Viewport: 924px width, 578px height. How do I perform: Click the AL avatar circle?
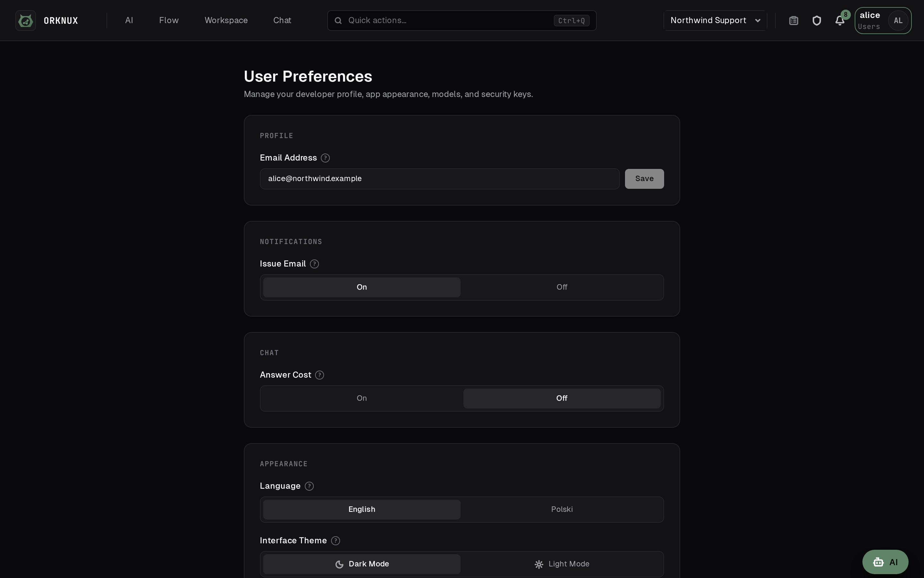898,21
